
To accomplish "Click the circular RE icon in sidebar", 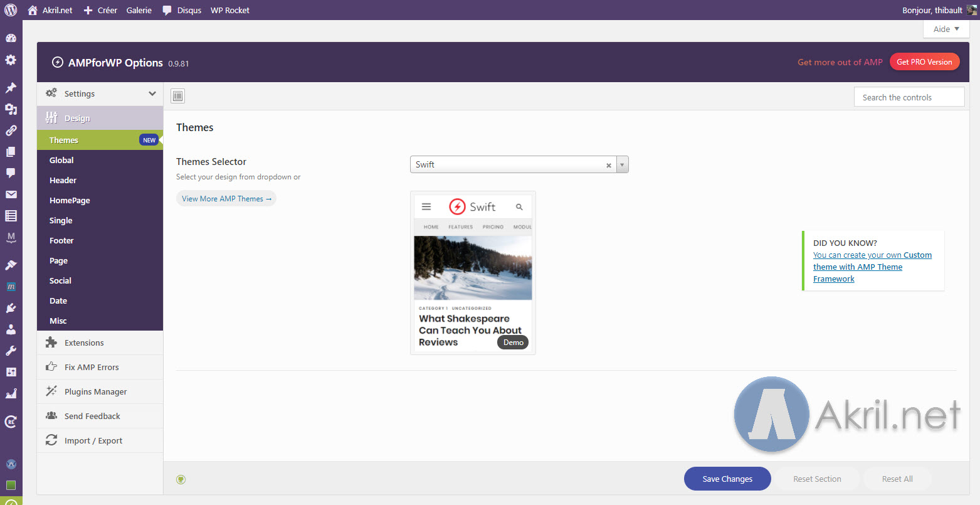I will tap(11, 422).
